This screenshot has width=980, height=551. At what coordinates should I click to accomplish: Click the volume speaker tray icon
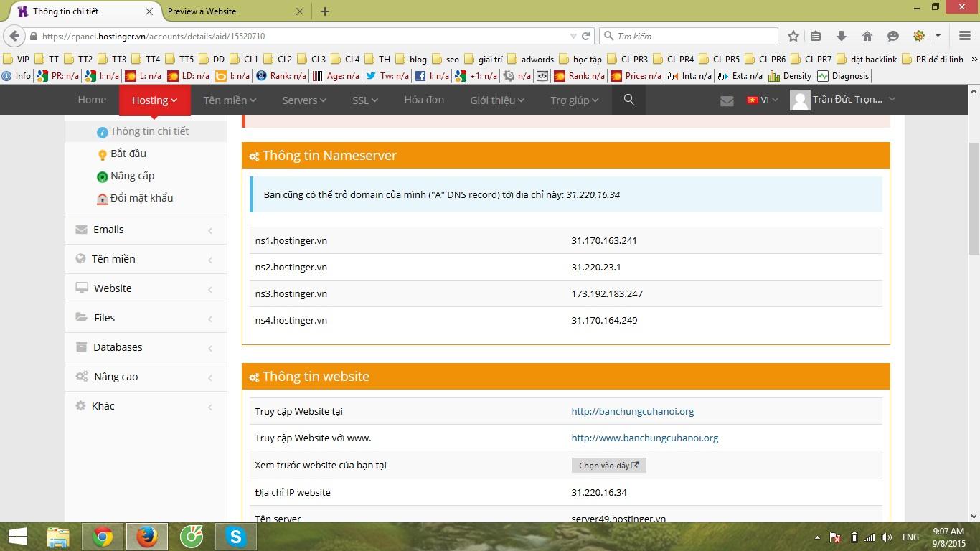(x=887, y=537)
